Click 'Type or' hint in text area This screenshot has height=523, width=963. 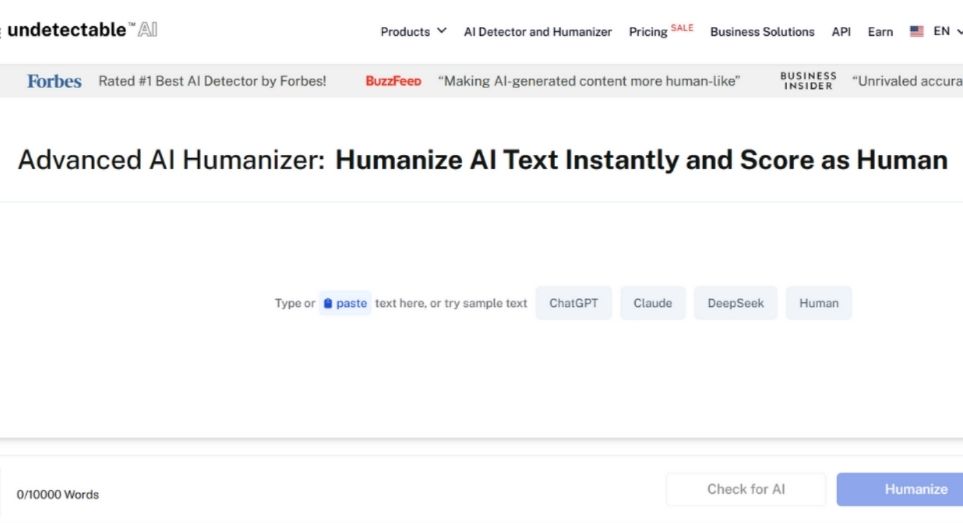click(x=295, y=303)
